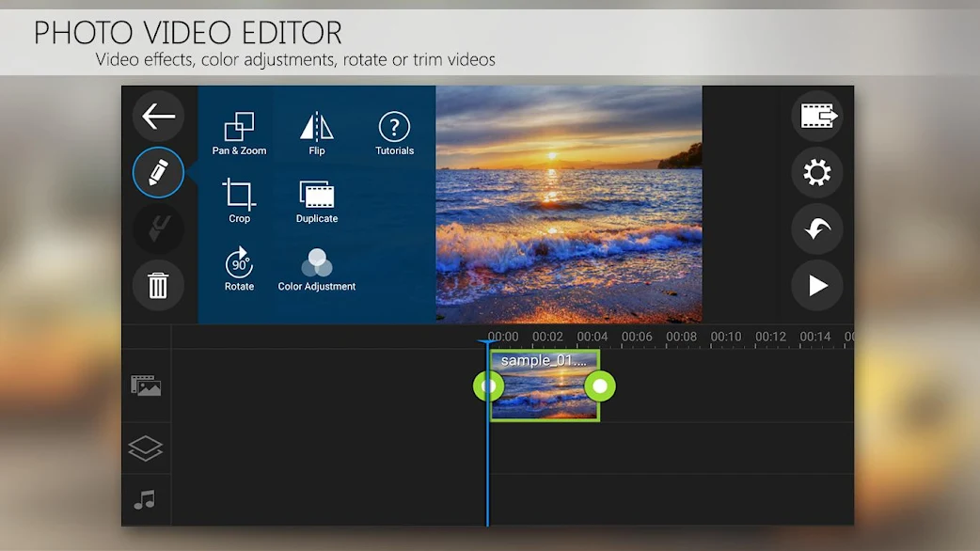Screen dimensions: 980x551
Task: Open the Tutorials help icon
Action: click(x=394, y=134)
